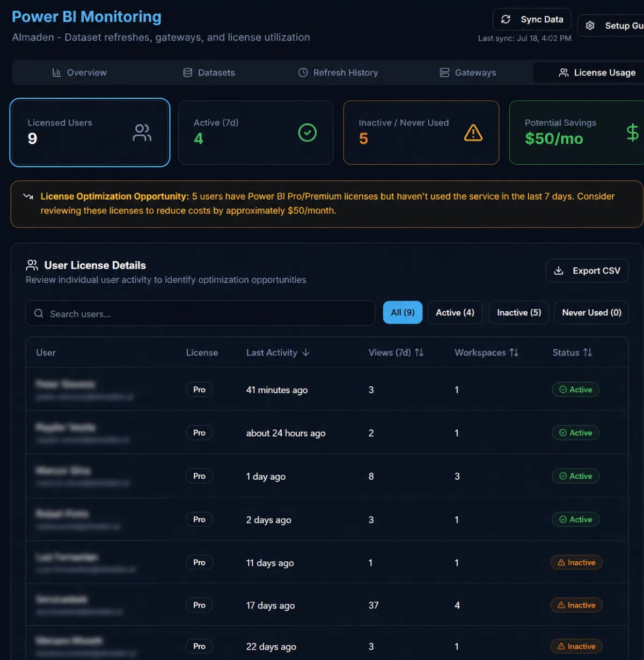
Task: Click Active status in about 24 hours row
Action: 575,432
